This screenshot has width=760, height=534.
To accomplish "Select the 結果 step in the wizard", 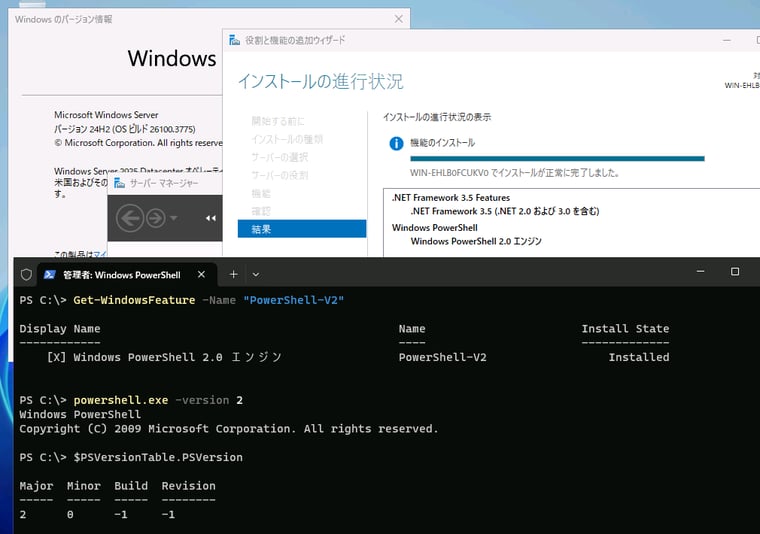I will point(301,229).
